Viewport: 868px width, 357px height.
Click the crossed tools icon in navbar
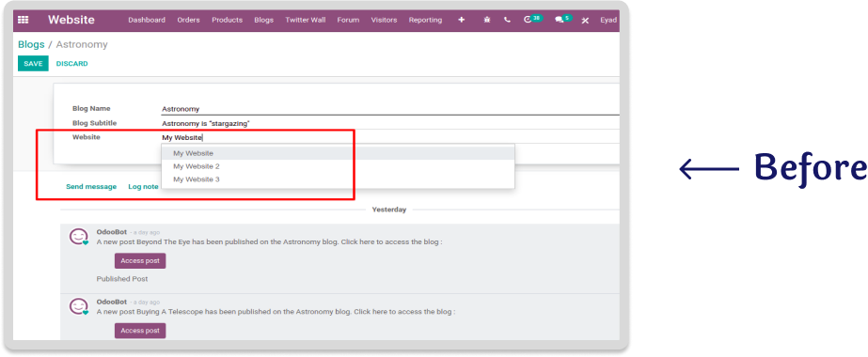[585, 21]
